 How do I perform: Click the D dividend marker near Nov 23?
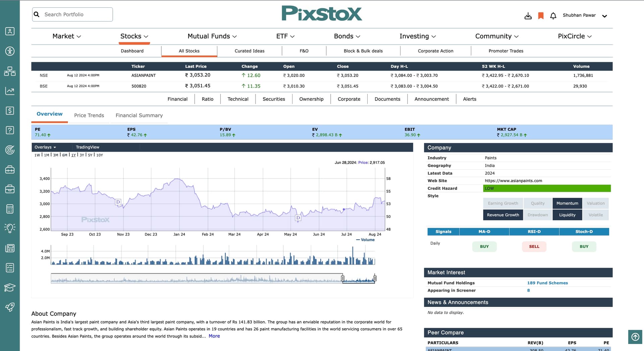118,202
